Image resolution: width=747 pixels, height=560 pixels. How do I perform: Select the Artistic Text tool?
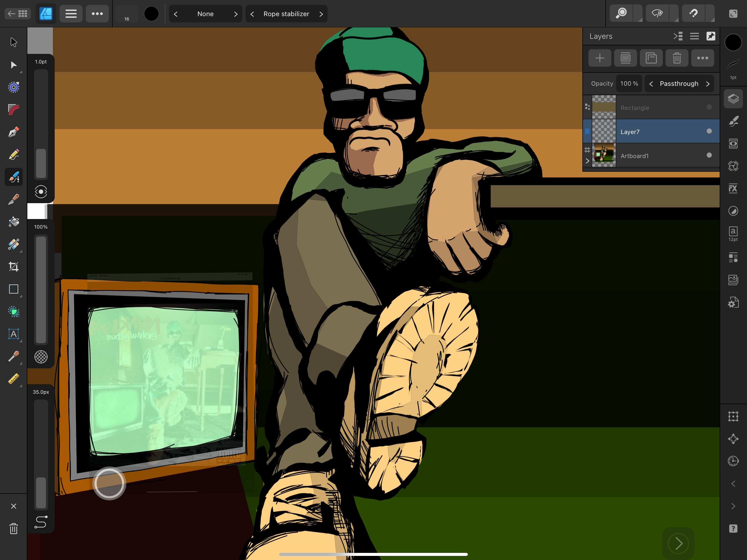[x=13, y=334]
